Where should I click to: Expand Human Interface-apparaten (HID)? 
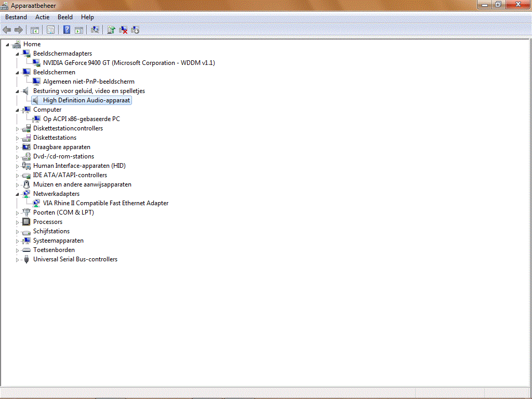[x=17, y=166]
